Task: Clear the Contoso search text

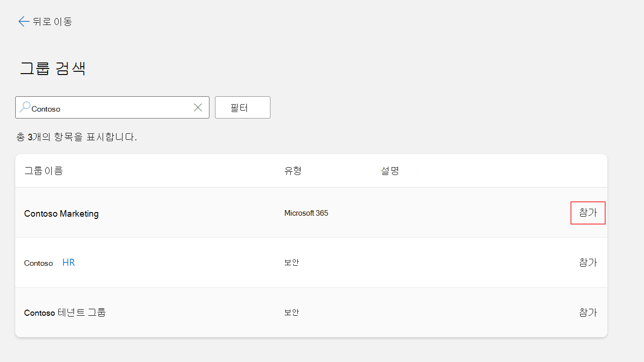Action: click(x=198, y=107)
